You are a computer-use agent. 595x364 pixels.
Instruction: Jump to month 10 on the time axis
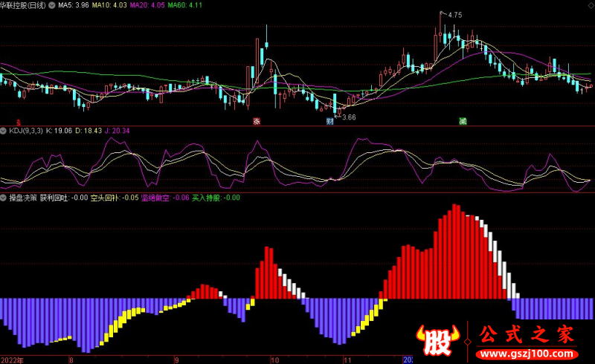(x=274, y=360)
